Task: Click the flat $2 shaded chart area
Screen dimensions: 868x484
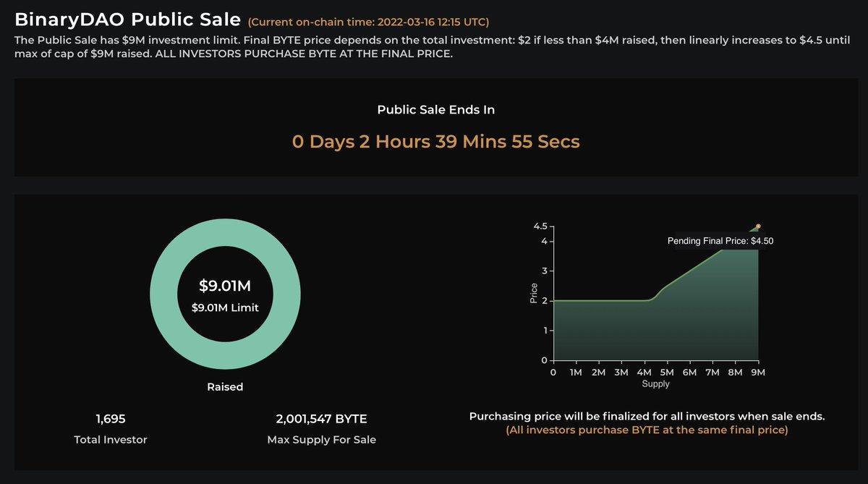Action: pos(600,329)
